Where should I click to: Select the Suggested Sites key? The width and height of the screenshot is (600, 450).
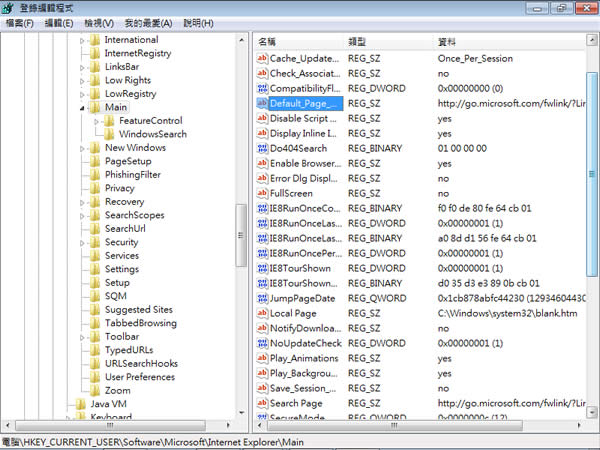(x=139, y=309)
